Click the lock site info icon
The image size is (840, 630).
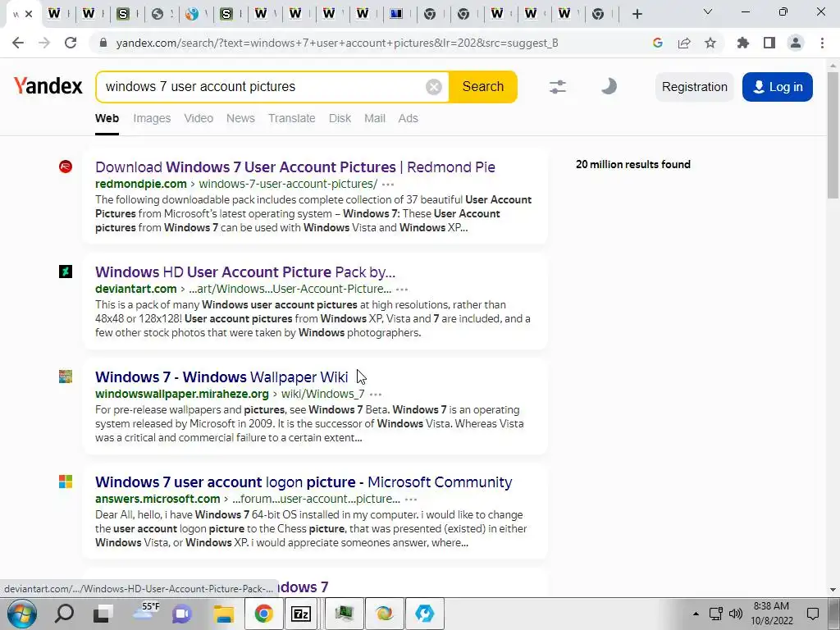[103, 43]
